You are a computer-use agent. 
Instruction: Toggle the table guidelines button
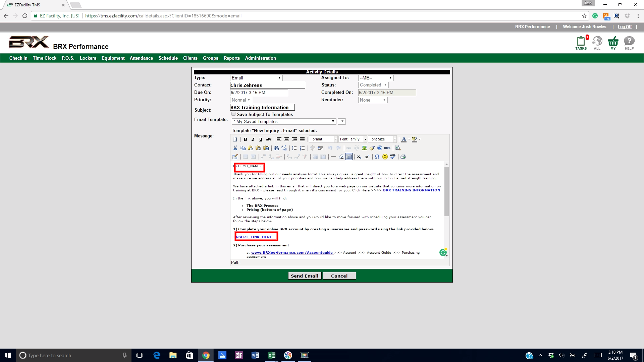(x=349, y=157)
